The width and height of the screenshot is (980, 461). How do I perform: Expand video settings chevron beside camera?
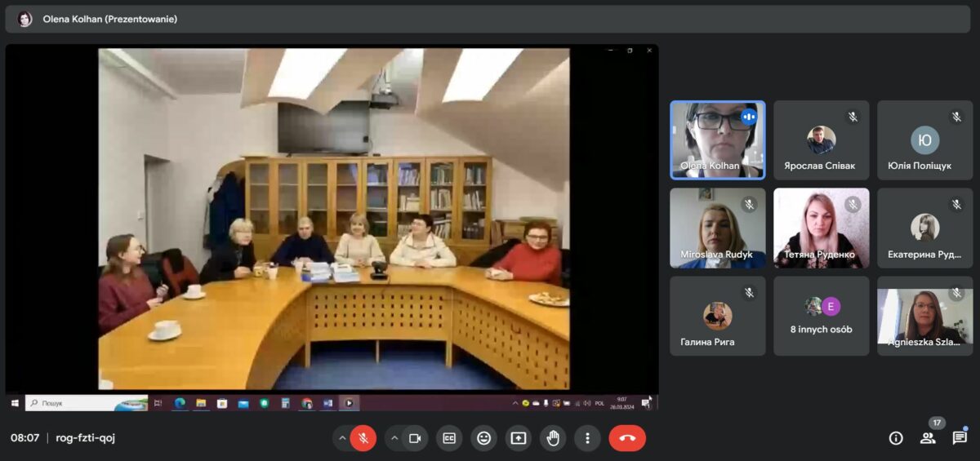click(394, 438)
